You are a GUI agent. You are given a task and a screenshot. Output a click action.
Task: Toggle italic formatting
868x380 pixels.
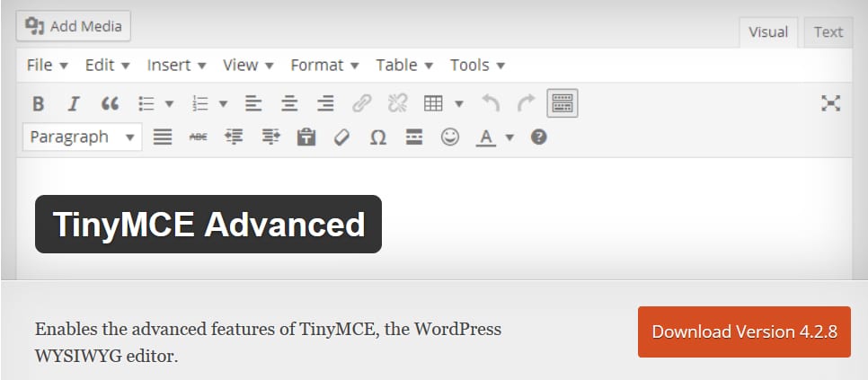(x=74, y=103)
